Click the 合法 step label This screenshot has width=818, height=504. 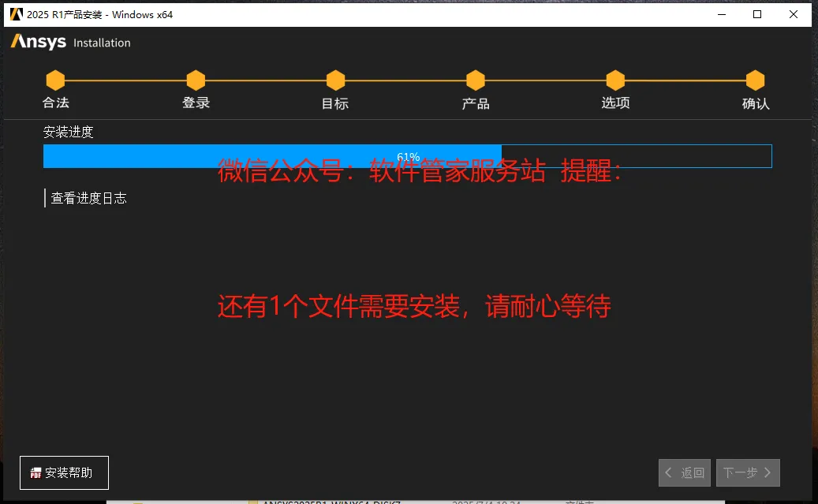(x=56, y=103)
